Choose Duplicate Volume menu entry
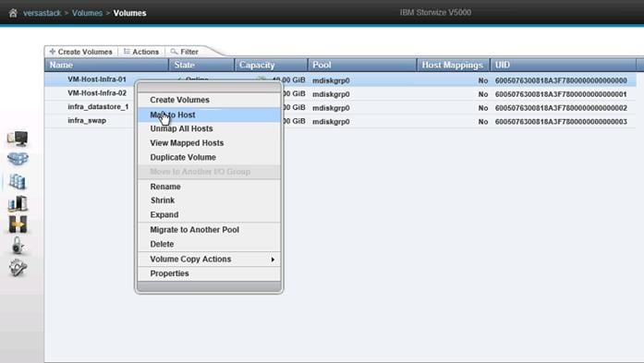644x363 pixels. click(x=209, y=157)
